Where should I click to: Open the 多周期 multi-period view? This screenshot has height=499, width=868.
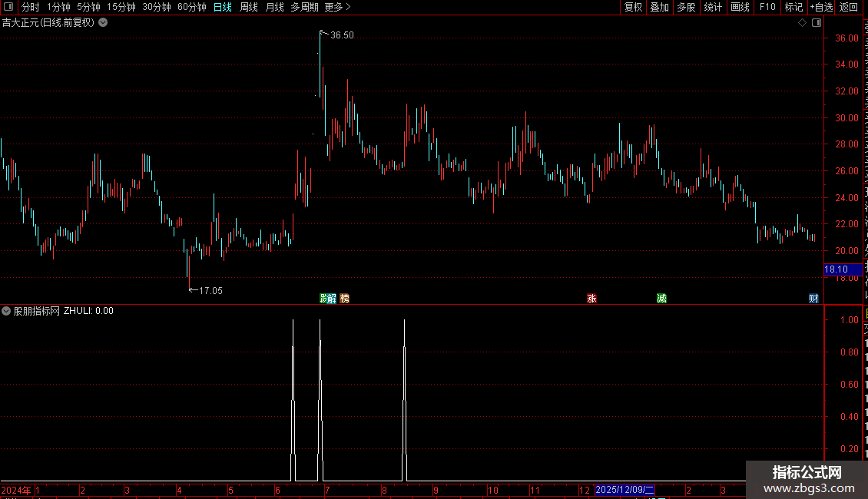[x=304, y=7]
